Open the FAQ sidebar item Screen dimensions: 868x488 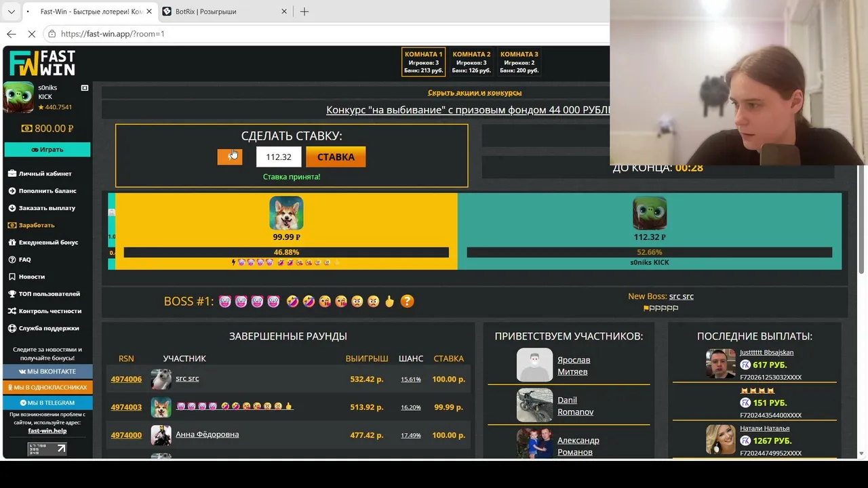24,260
